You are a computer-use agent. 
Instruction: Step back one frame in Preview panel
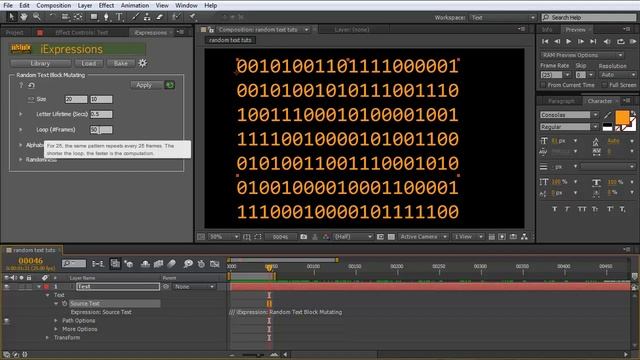(557, 41)
